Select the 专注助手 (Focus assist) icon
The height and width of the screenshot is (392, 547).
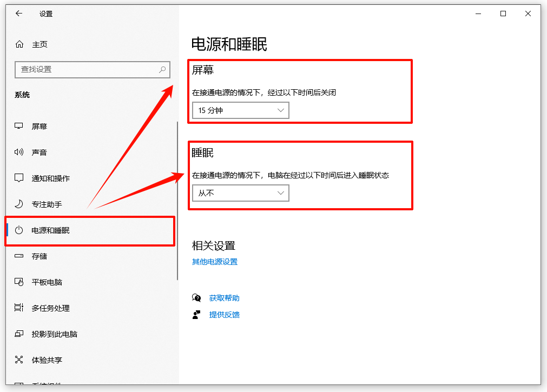point(20,204)
